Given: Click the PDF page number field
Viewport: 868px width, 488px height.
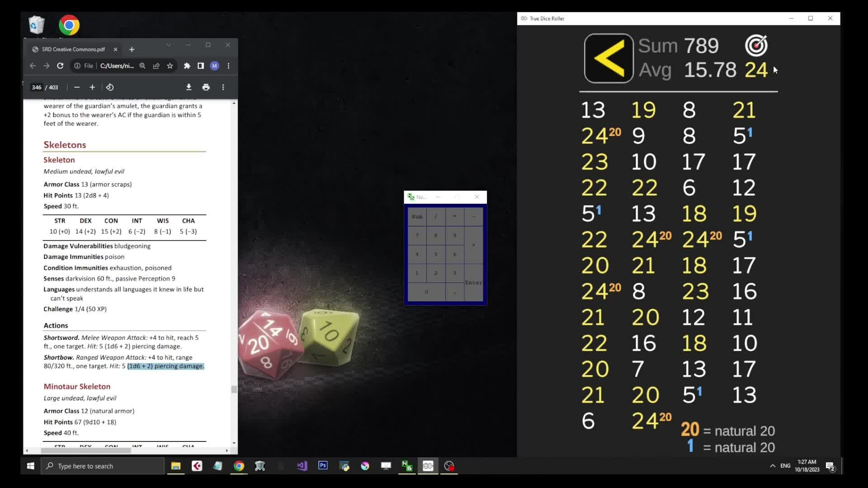Looking at the screenshot, I should point(37,87).
